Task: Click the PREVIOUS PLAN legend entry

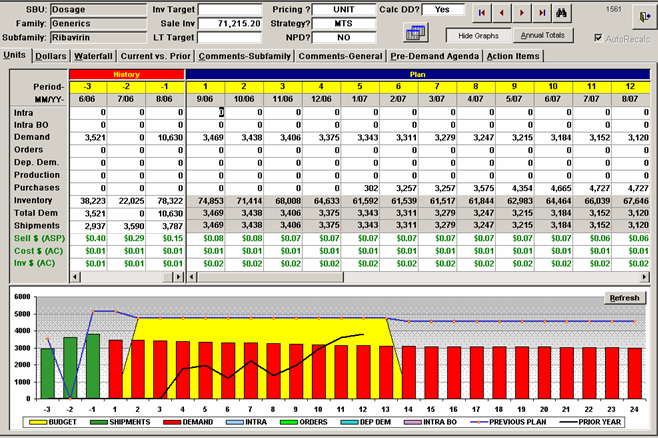Action: (x=508, y=422)
